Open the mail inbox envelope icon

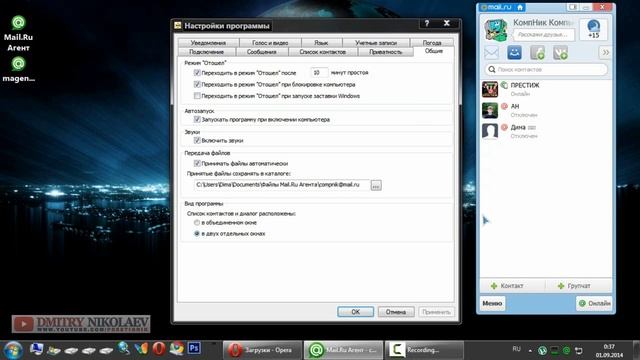pos(491,53)
